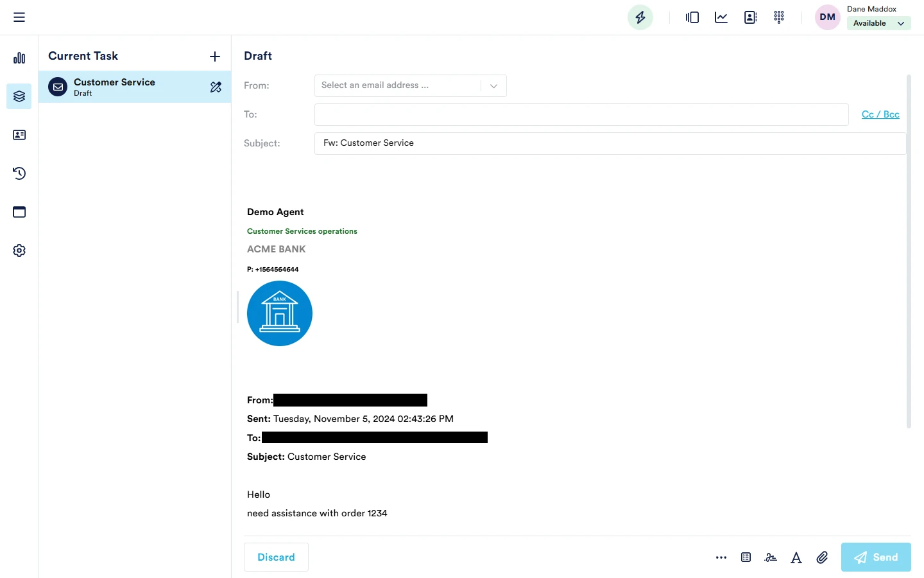
Task: Open the Contacts card icon in sidebar
Action: pyautogui.click(x=19, y=135)
